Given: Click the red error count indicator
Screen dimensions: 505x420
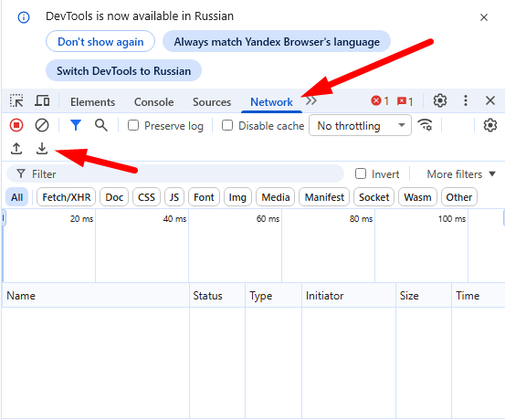Looking at the screenshot, I should (x=380, y=101).
